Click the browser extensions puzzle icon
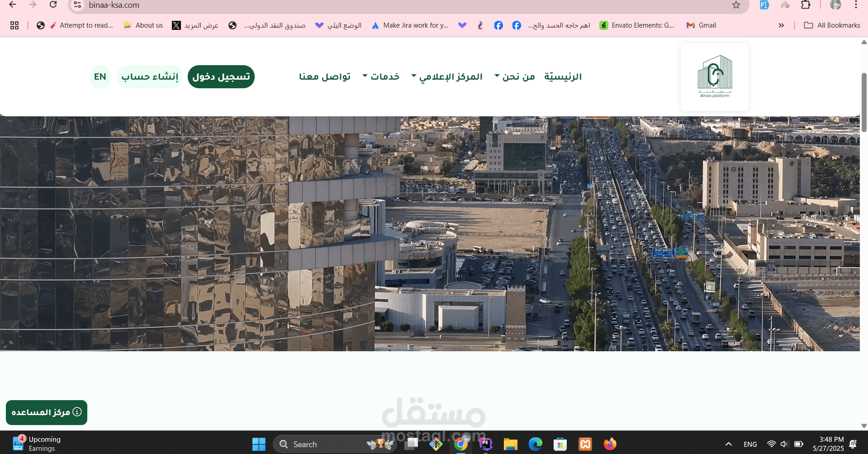 [x=806, y=5]
